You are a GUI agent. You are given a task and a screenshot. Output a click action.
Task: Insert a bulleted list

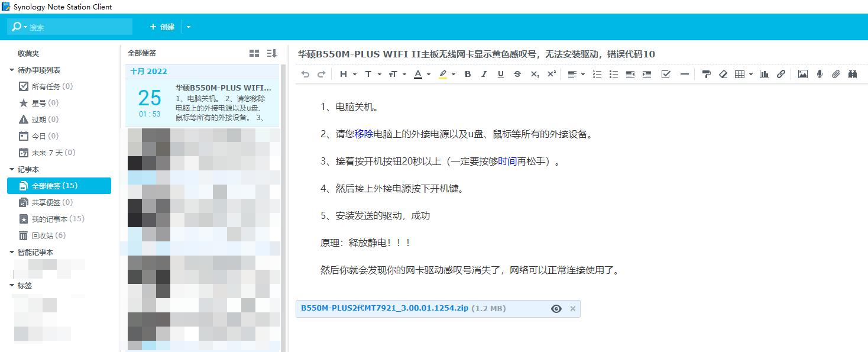(x=613, y=74)
